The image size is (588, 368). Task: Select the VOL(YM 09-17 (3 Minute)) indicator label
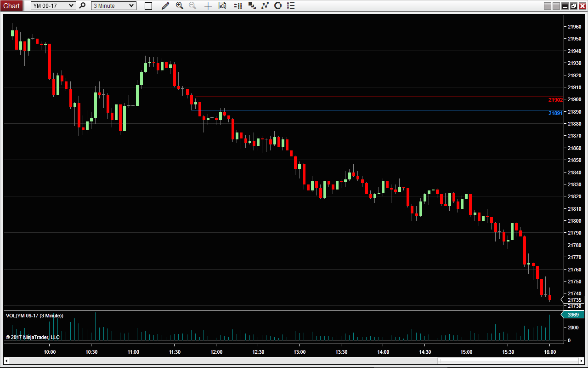[34, 316]
